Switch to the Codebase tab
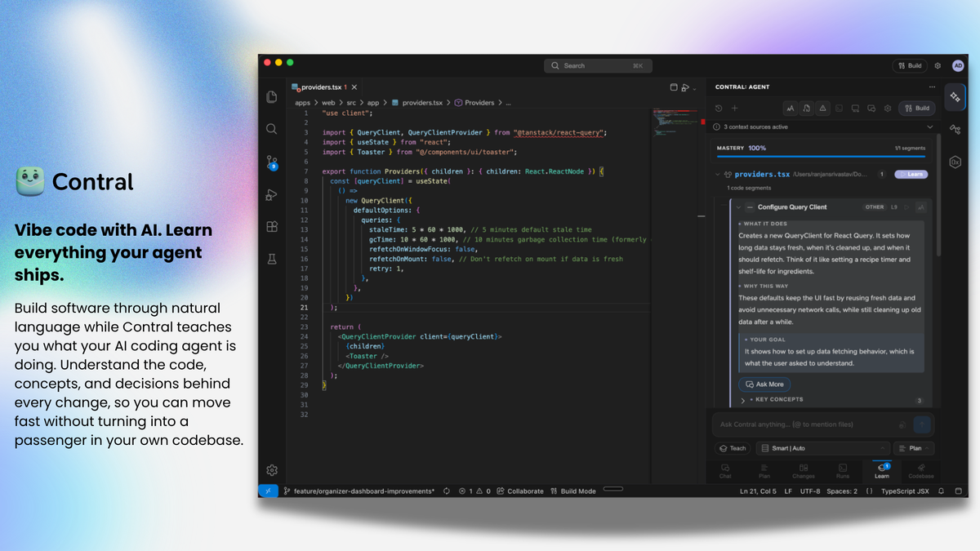Screen dimensions: 980x551 pos(921,471)
